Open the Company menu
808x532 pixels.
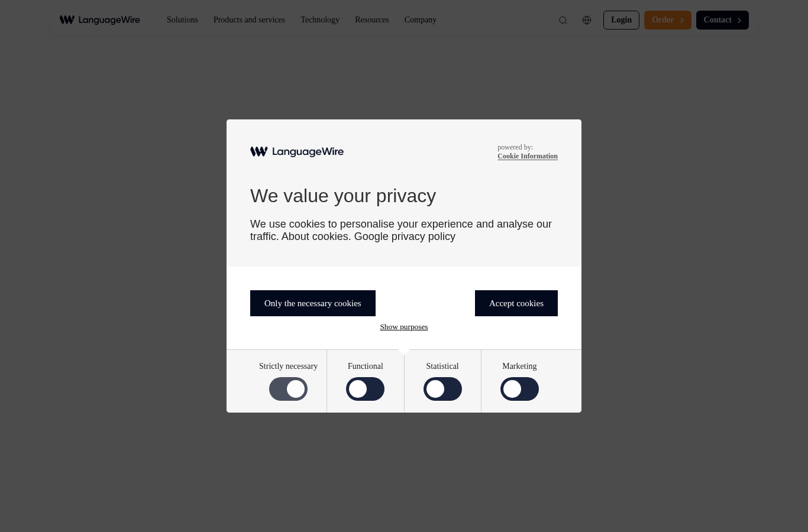[421, 20]
